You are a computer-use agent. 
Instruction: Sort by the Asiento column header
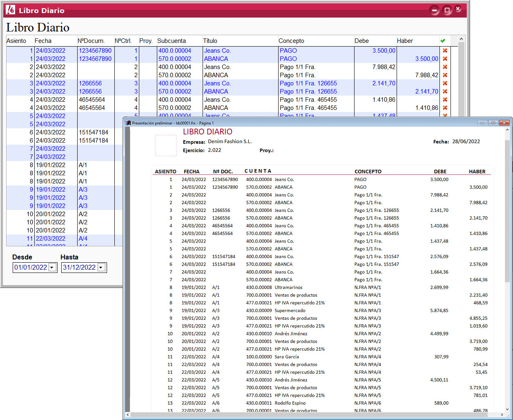coord(19,41)
